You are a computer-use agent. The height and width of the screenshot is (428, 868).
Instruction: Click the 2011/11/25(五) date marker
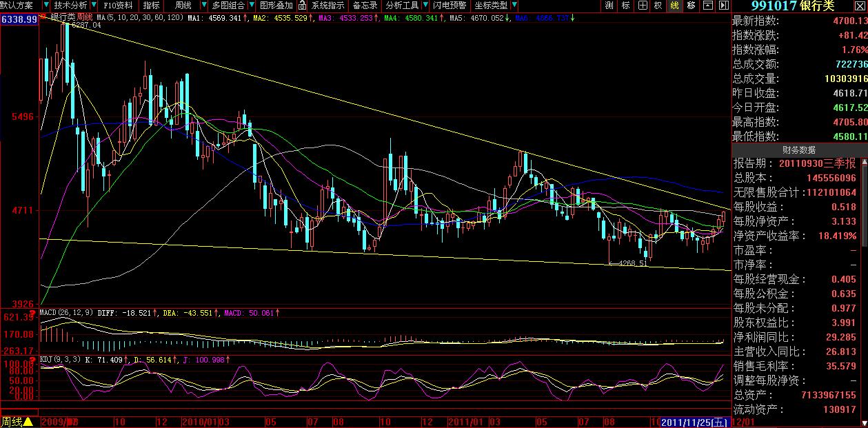pos(694,422)
